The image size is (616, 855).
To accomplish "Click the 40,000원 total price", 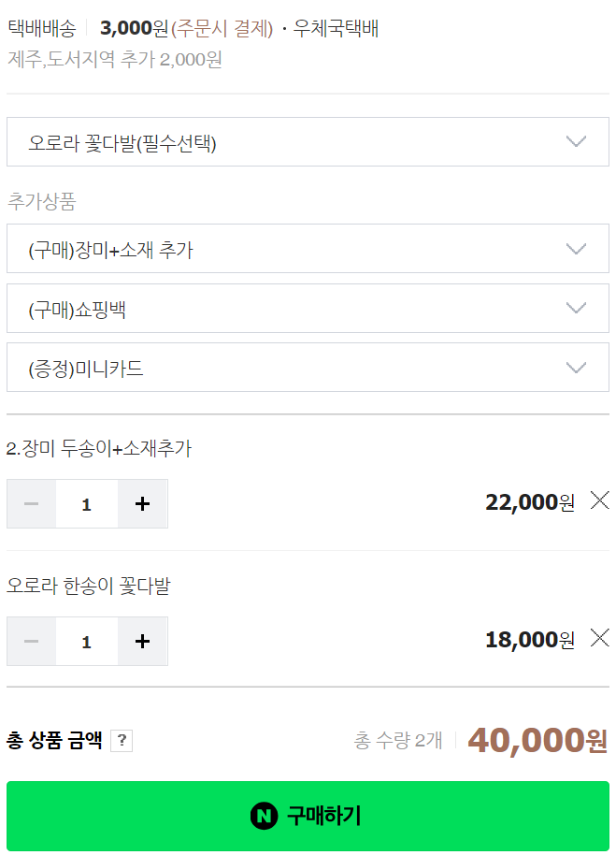I will (537, 740).
